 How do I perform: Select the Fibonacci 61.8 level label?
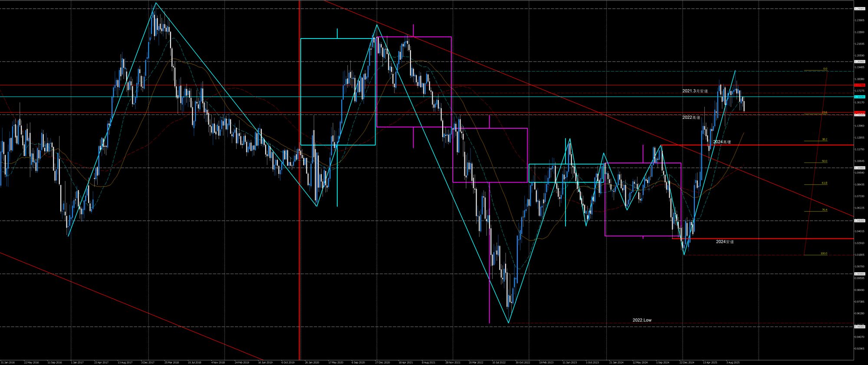[x=824, y=183]
